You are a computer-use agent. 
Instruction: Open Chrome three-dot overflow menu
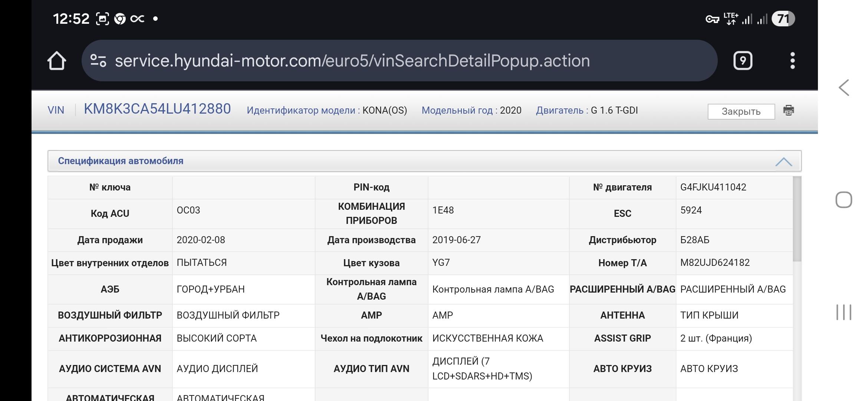[792, 61]
